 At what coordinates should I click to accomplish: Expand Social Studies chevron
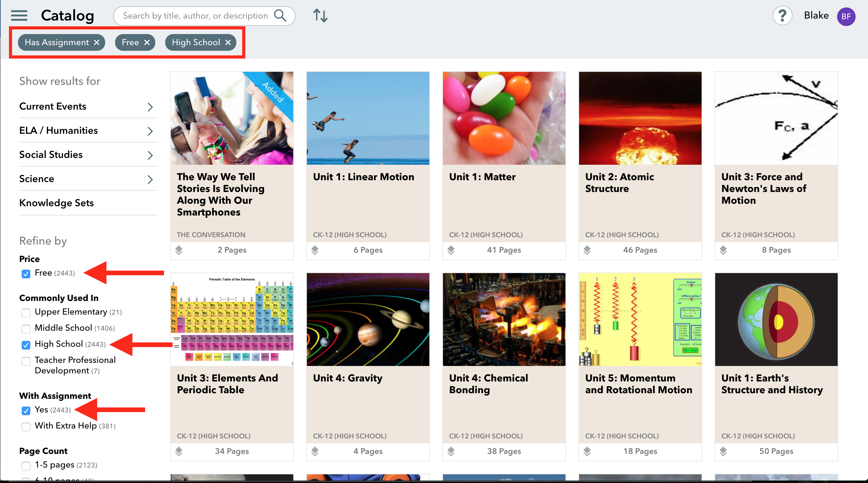click(x=150, y=155)
